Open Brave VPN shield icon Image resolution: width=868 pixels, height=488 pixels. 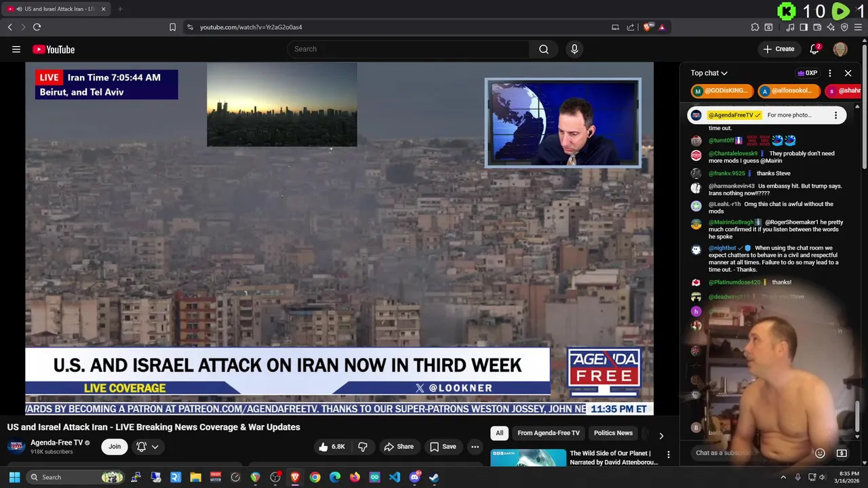click(844, 27)
